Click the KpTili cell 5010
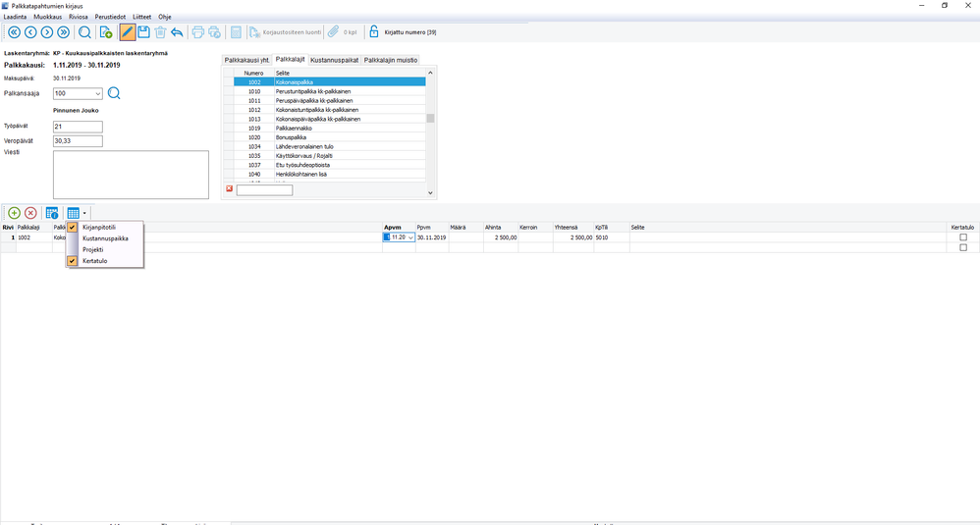 [611, 237]
